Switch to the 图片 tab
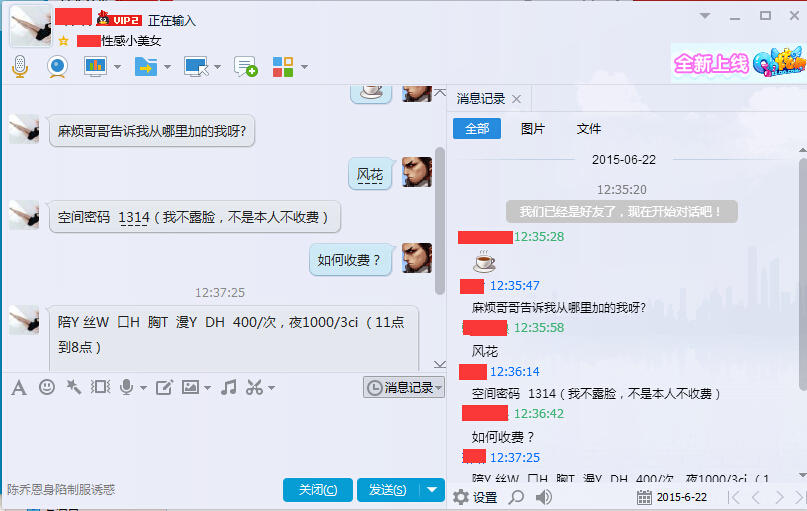The height and width of the screenshot is (511, 807). pyautogui.click(x=533, y=129)
